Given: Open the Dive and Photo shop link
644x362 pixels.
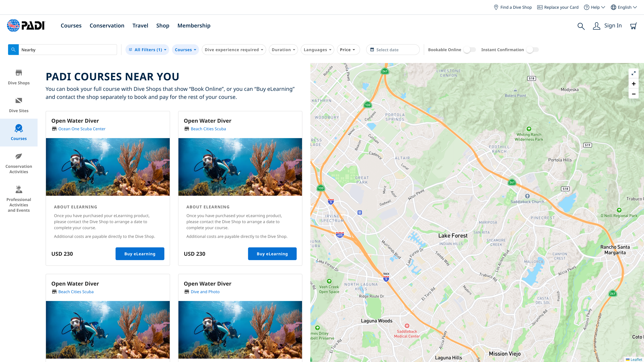Looking at the screenshot, I should point(205,291).
